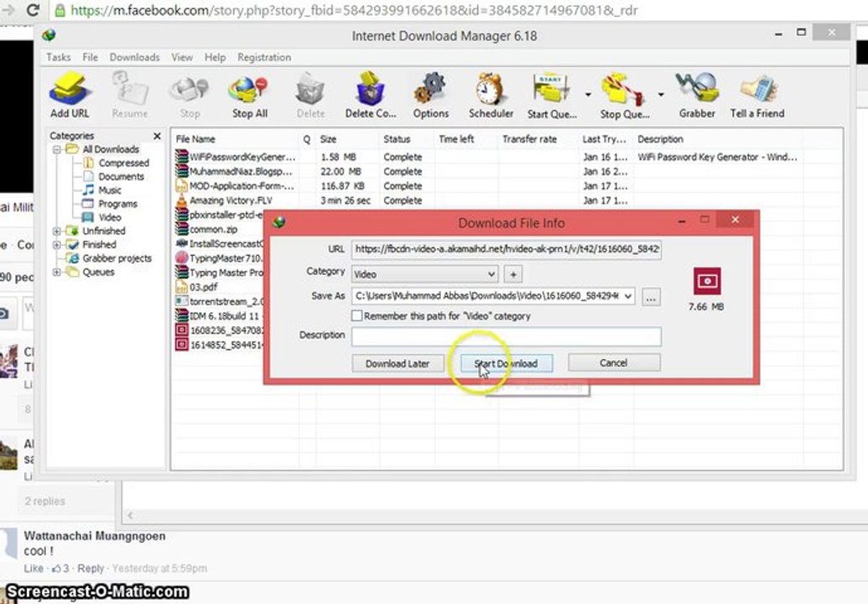
Task: Open the Start Queue dropdown arrow
Action: [x=587, y=95]
